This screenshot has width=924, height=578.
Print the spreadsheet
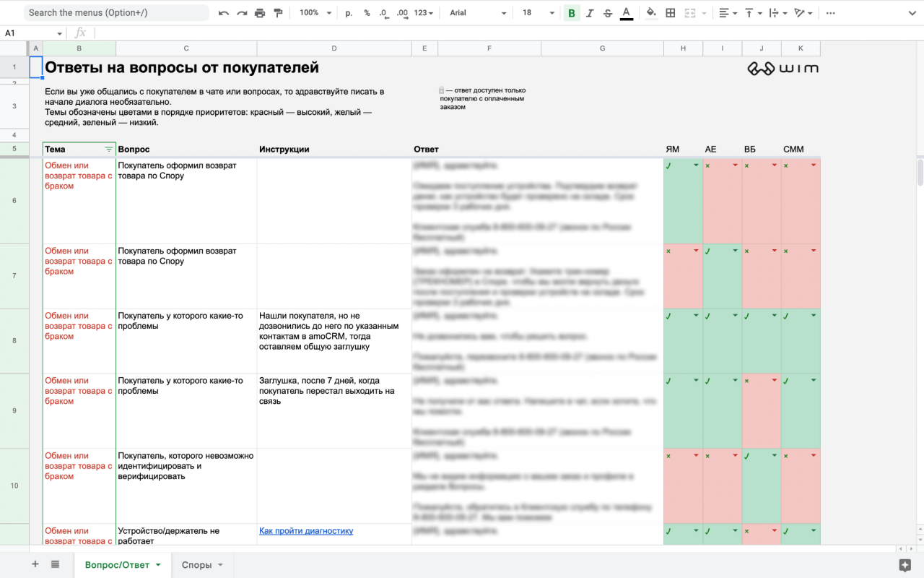click(x=260, y=13)
